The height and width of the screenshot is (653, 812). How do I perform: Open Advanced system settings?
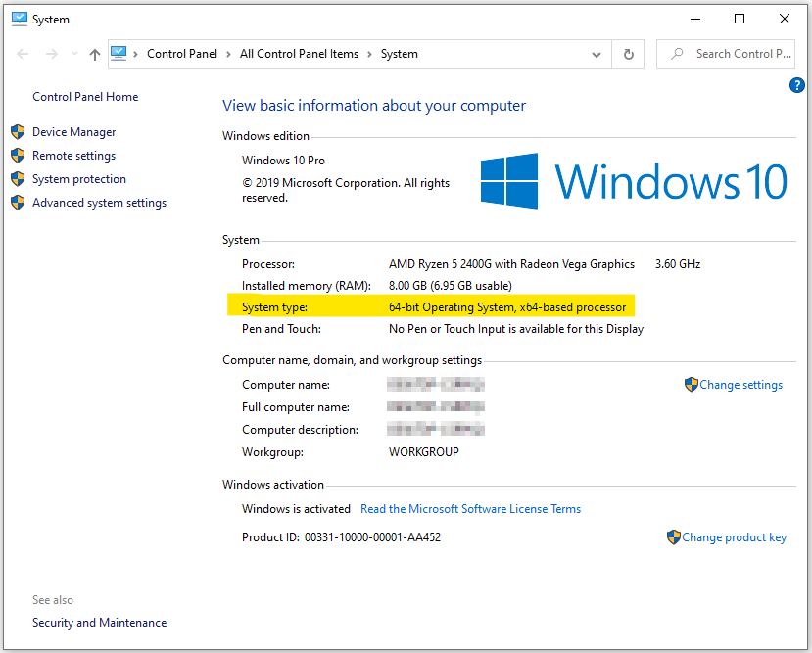100,203
